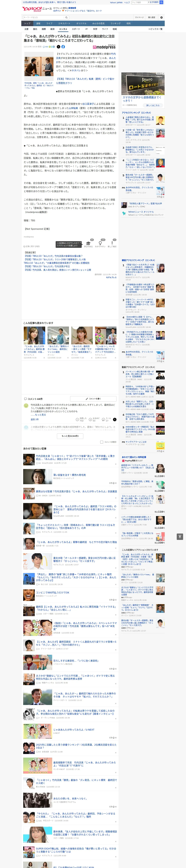
Task: Click モデルプレス link below 最終更新
Action: [x=111, y=277]
